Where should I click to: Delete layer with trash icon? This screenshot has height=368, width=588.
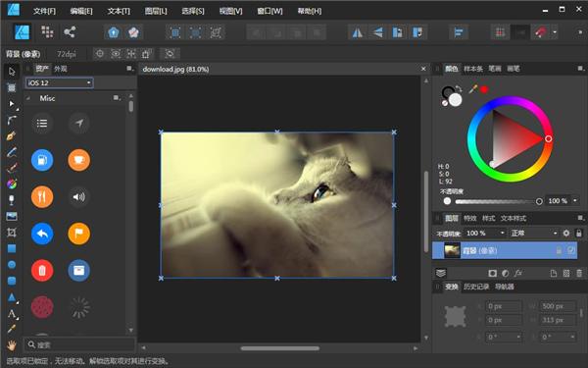(x=579, y=274)
